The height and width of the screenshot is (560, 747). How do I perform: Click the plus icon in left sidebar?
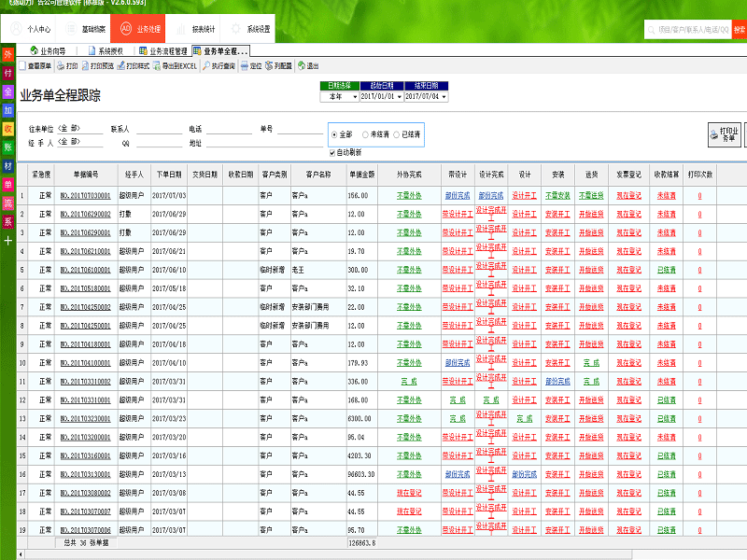coord(7,240)
